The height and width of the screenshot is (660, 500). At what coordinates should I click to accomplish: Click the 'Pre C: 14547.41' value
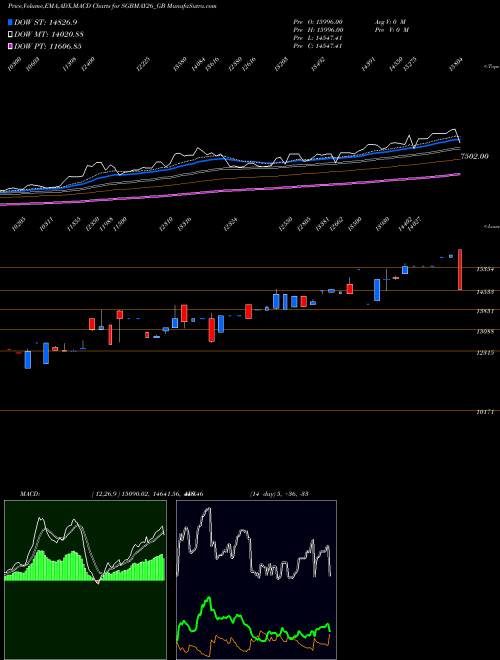coord(318,46)
